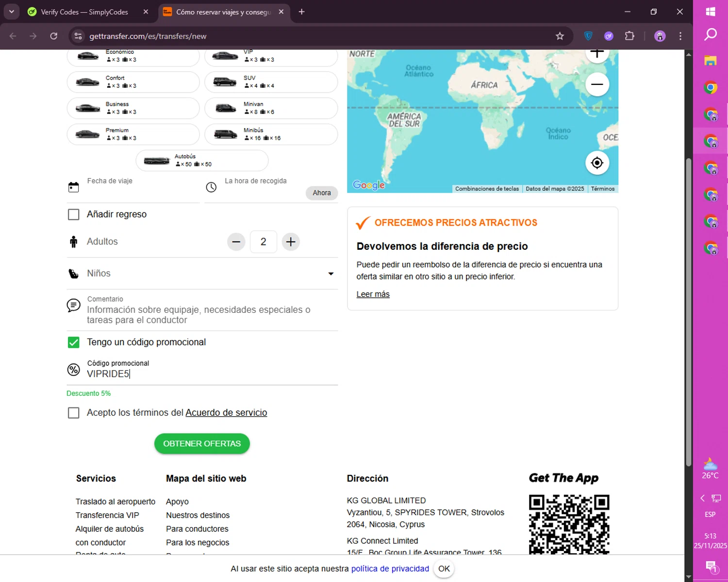
Task: Decrease the number of adults
Action: point(236,242)
